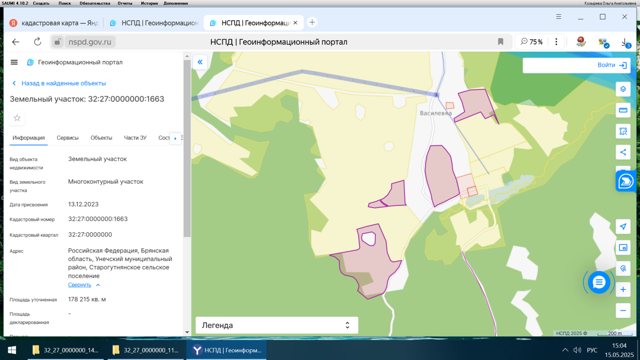The height and width of the screenshot is (360, 640).
Task: Toggle the mini-map overview icon
Action: (x=623, y=248)
